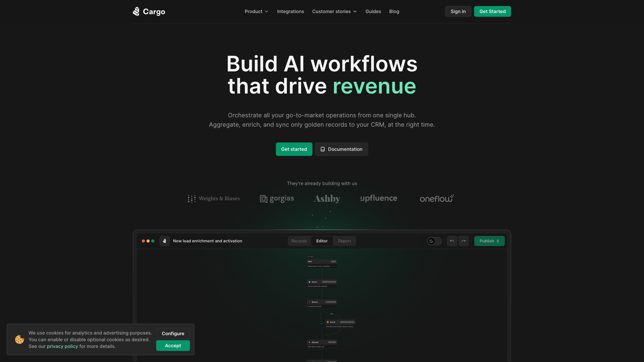Screen dimensions: 644x362
Task: Click the privacy policy link
Action: tap(62, 346)
